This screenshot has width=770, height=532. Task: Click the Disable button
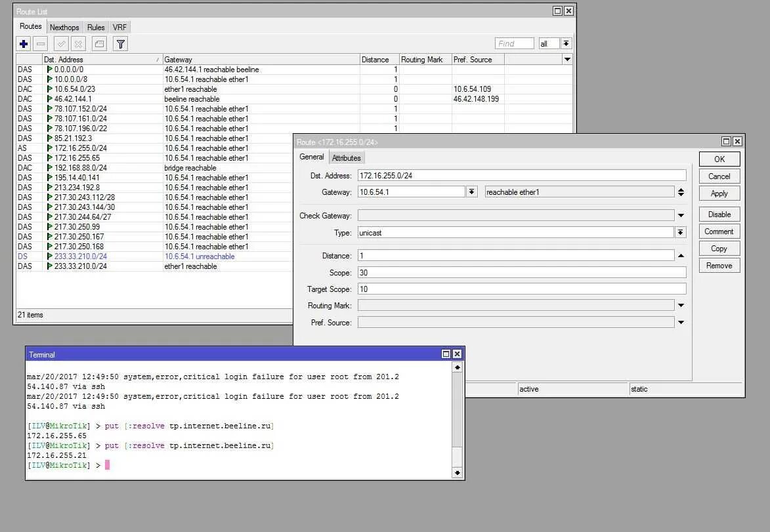pyautogui.click(x=719, y=215)
